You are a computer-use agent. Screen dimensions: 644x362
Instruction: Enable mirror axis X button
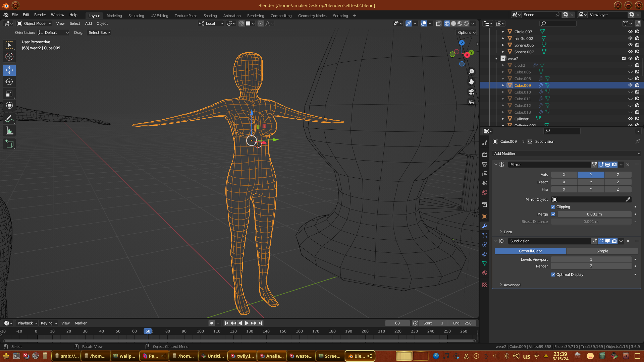click(x=564, y=175)
